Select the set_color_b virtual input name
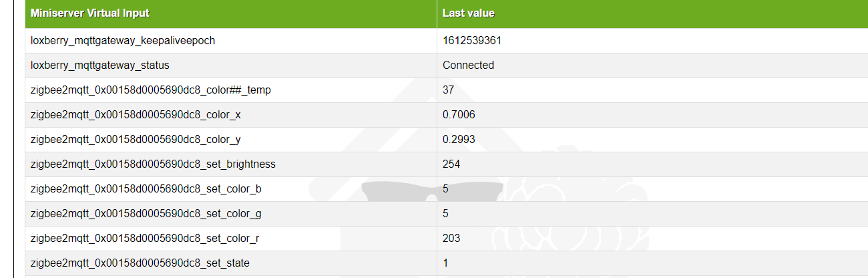This screenshot has height=278, width=868. pyautogui.click(x=146, y=189)
